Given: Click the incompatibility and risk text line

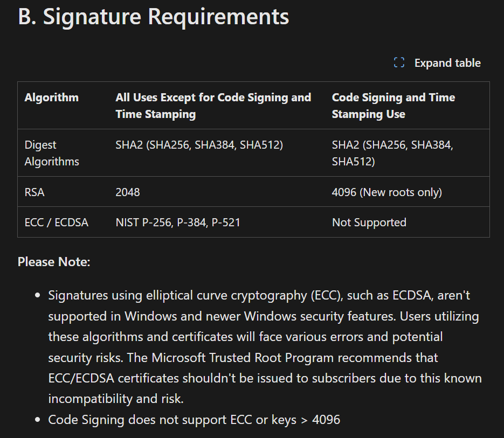Looking at the screenshot, I should [x=116, y=399].
